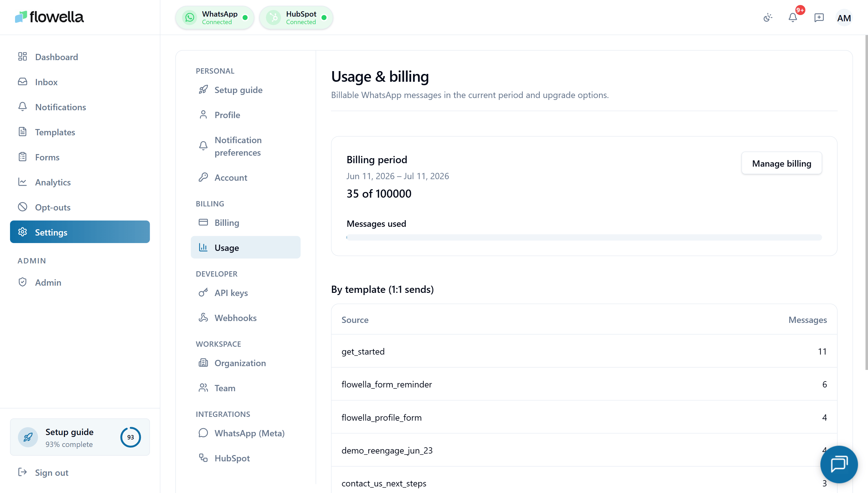The width and height of the screenshot is (868, 493).
Task: Click the Opt-outs ban icon
Action: point(22,207)
